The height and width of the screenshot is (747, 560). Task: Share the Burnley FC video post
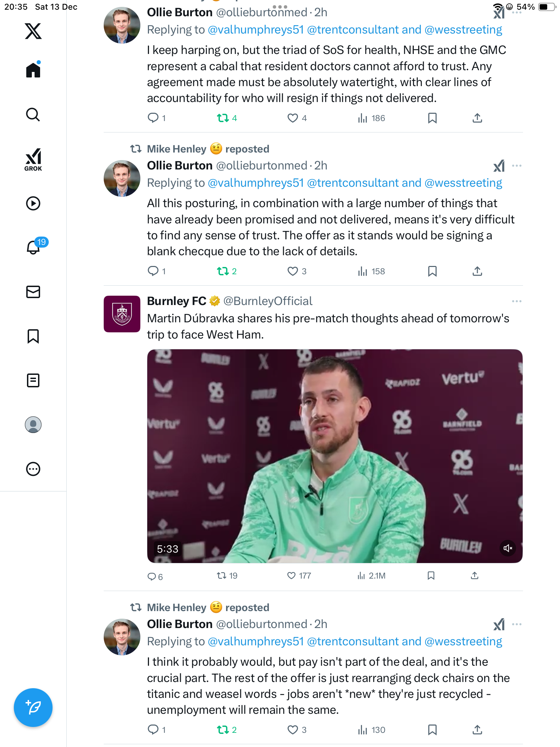point(475,575)
